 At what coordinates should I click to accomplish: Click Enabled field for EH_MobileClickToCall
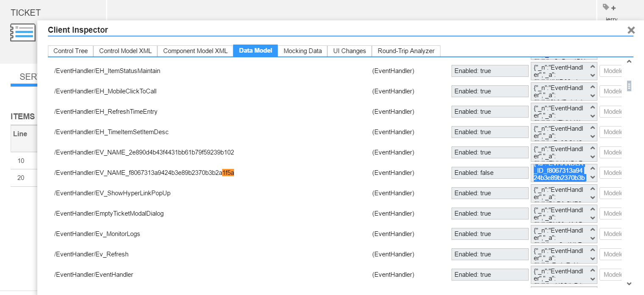[490, 91]
